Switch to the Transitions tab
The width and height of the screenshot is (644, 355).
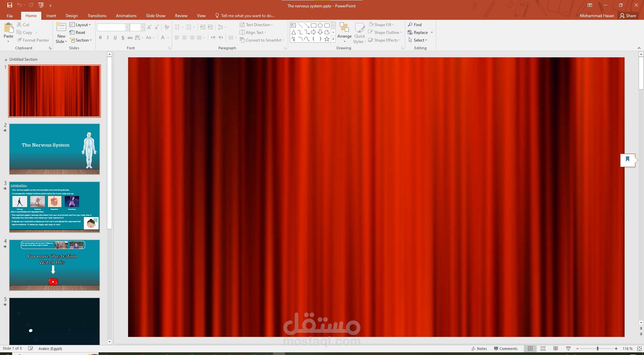[97, 15]
